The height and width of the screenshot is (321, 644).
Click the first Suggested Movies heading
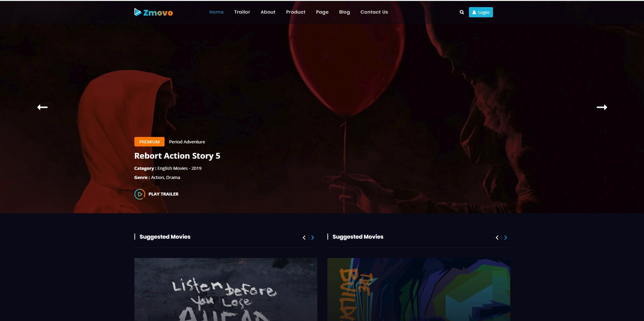tap(165, 237)
